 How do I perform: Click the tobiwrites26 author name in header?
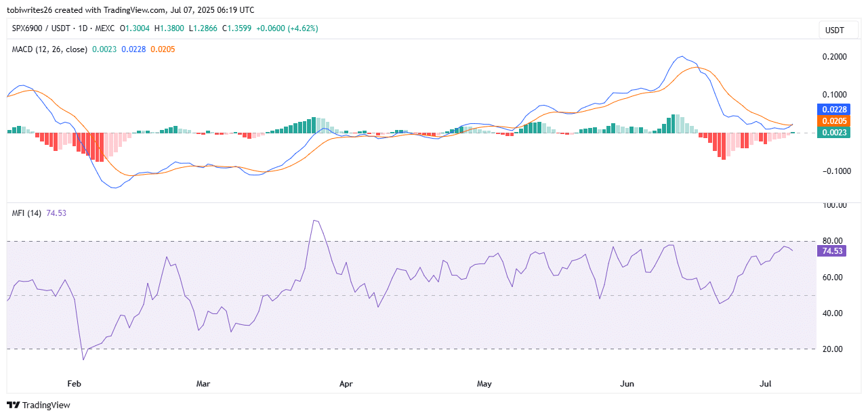[x=32, y=10]
